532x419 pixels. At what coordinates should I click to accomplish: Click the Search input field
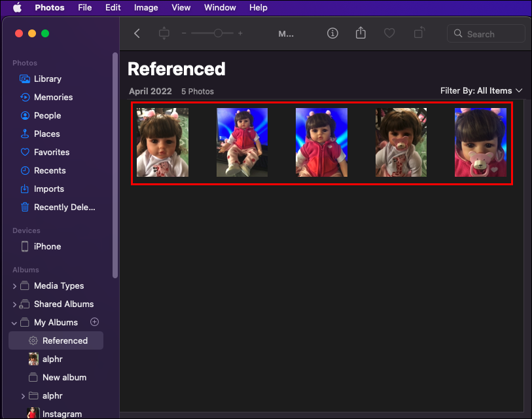coord(486,33)
